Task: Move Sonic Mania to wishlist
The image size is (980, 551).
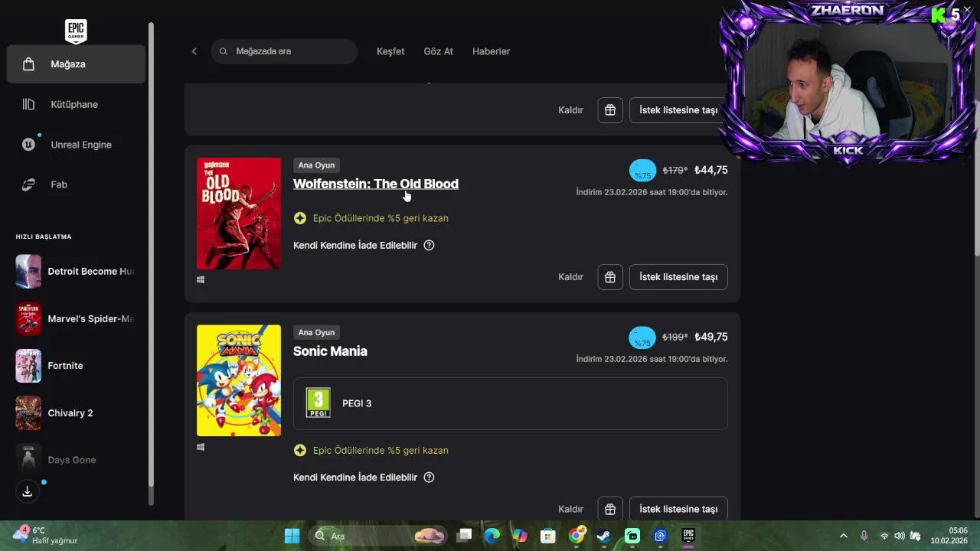Action: click(x=678, y=509)
